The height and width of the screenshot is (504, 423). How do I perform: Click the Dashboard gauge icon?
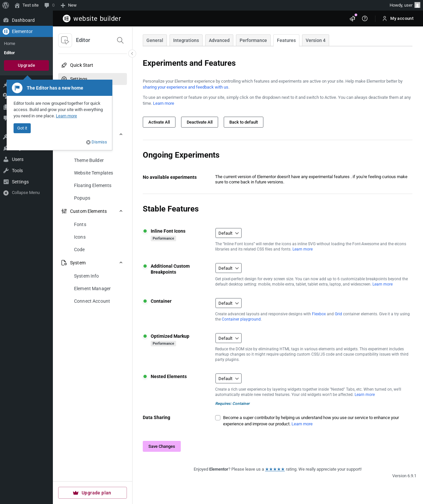pyautogui.click(x=6, y=20)
